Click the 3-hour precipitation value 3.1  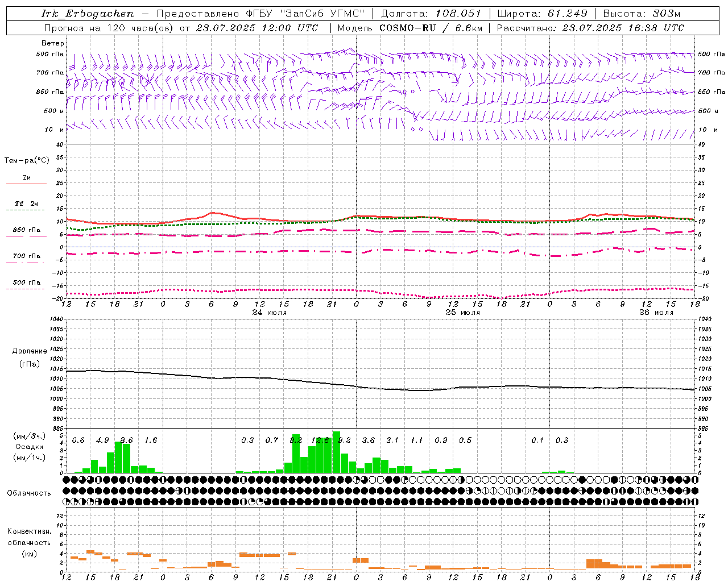(x=392, y=440)
